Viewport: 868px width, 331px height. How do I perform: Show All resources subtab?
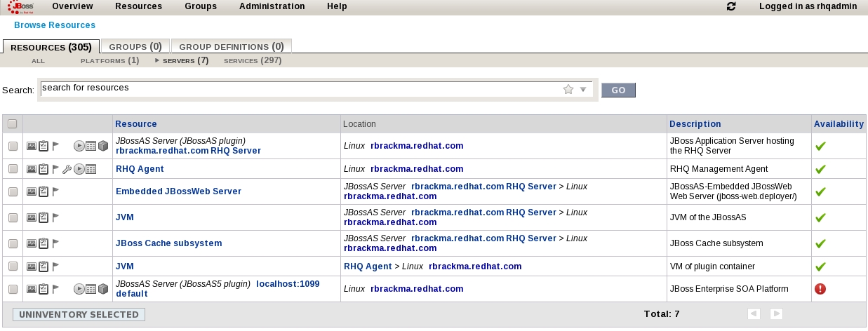coord(38,61)
